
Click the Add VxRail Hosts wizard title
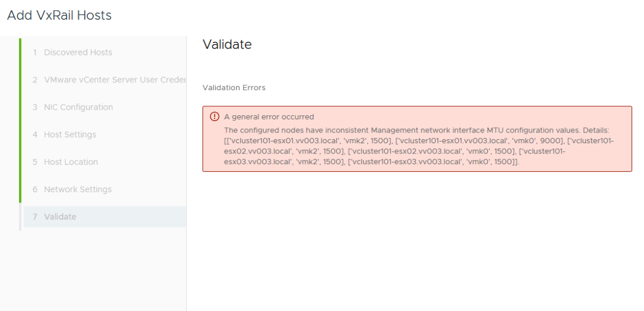(59, 16)
